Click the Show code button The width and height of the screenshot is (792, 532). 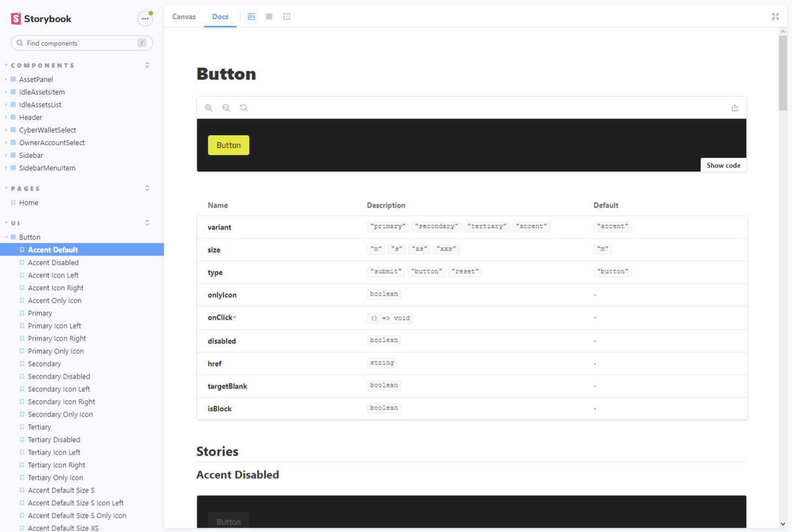click(723, 165)
